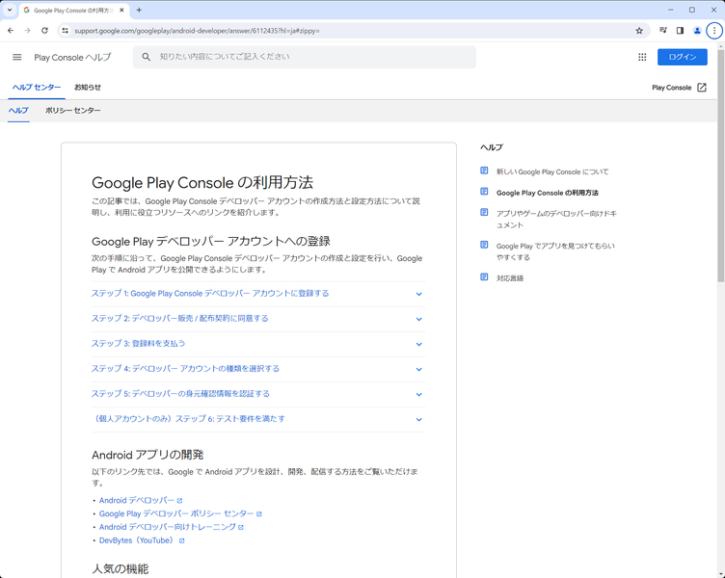Switch to お知らせ tab
This screenshot has height=578, width=725.
coord(88,87)
